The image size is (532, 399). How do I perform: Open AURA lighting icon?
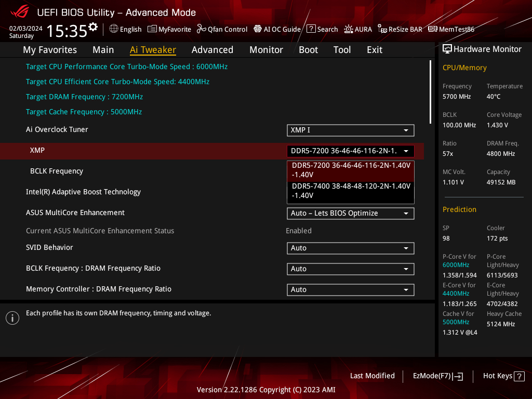click(x=349, y=29)
